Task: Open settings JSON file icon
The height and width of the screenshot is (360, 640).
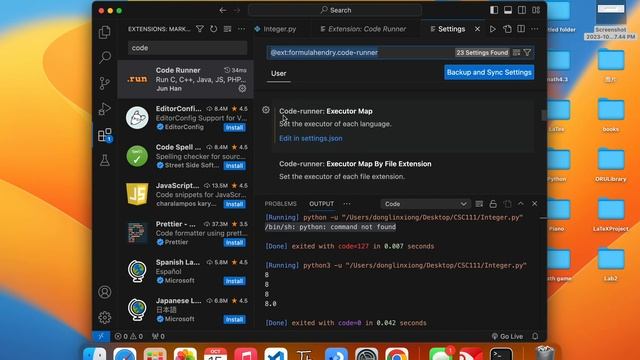Action: point(507,29)
